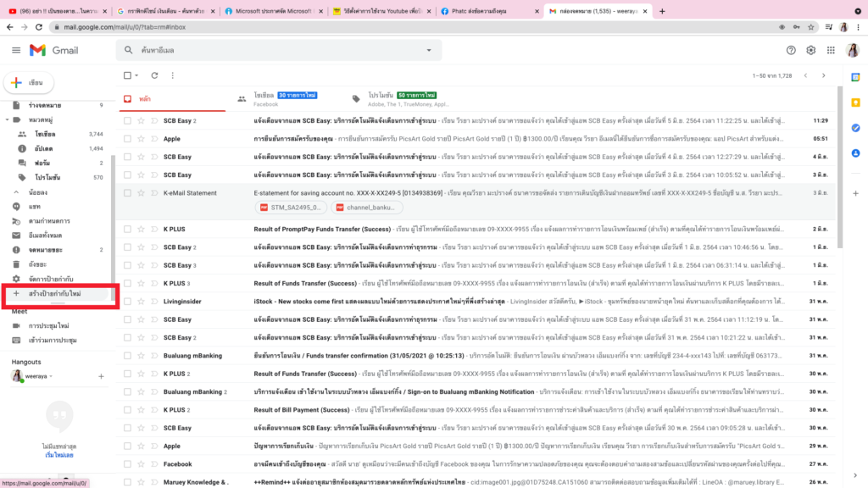
Task: Open Google Keep in the side panel
Action: (x=856, y=103)
